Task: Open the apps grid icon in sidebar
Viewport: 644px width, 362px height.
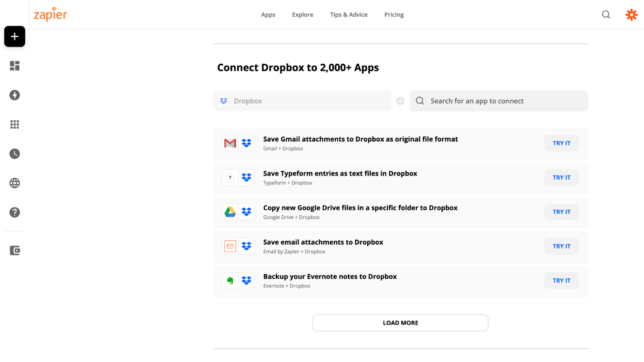Action: (x=15, y=124)
